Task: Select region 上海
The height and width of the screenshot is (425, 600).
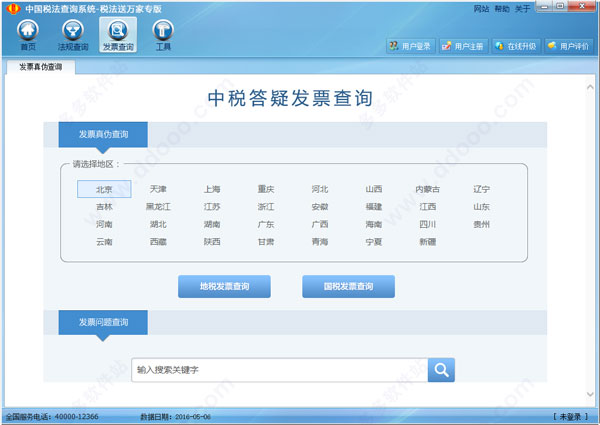Action: pyautogui.click(x=212, y=189)
